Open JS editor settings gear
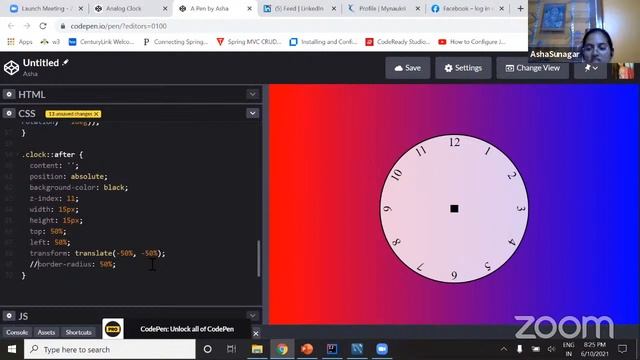640x360 pixels. pos(9,316)
